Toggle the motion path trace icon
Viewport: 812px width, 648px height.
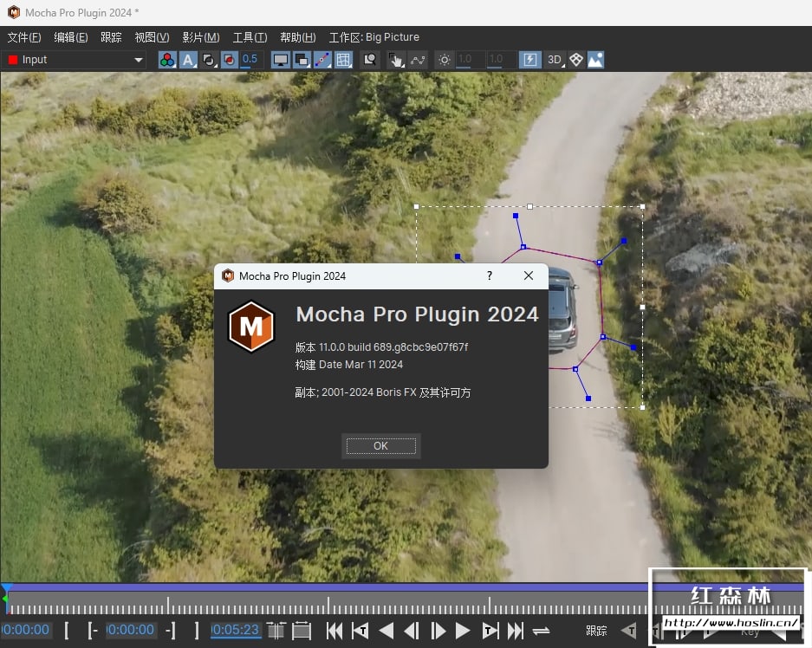pyautogui.click(x=418, y=60)
